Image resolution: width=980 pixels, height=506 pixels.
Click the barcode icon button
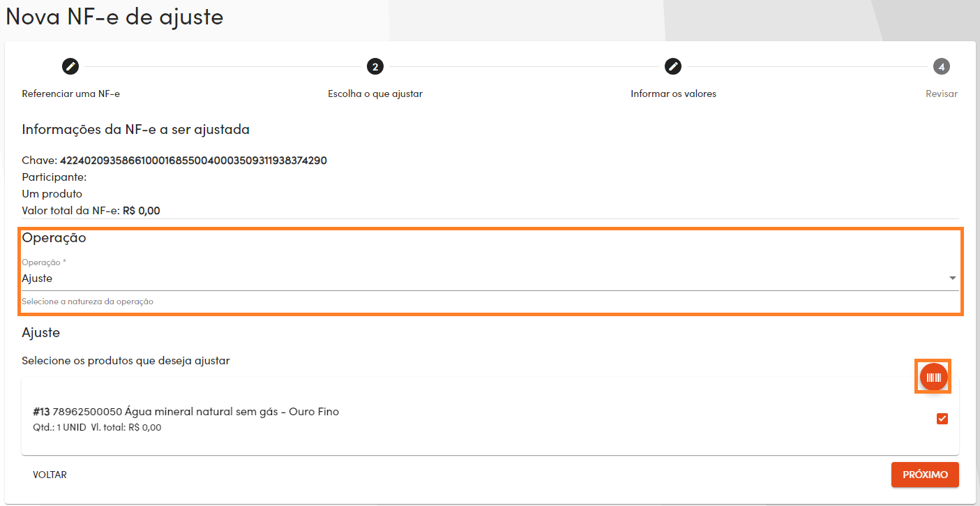[x=933, y=376]
